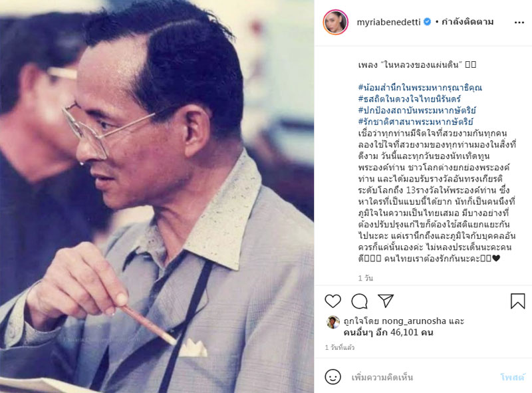This screenshot has width=532, height=393.
Task: Open the emoji picker smiley icon
Action: [333, 377]
